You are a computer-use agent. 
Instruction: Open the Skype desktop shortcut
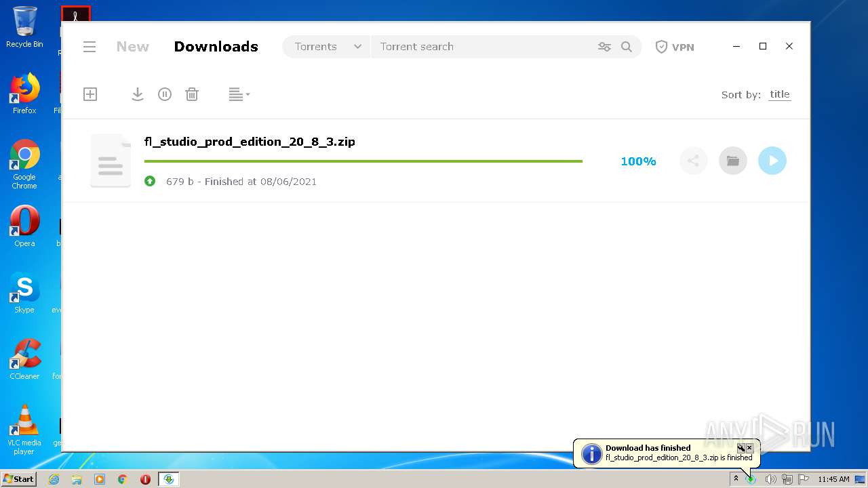click(x=24, y=293)
